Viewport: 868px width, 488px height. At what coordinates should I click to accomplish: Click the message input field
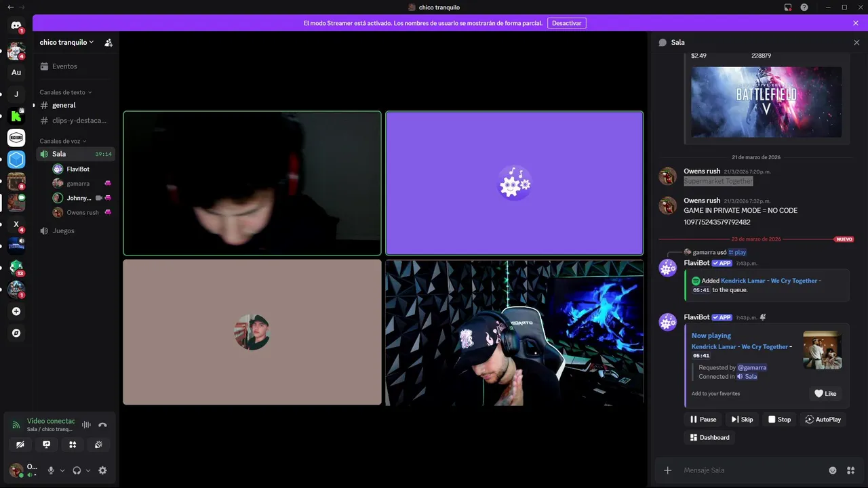coord(753,470)
